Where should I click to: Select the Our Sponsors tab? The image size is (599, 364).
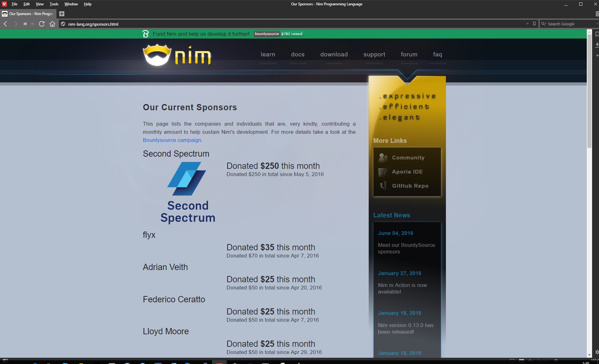click(29, 14)
